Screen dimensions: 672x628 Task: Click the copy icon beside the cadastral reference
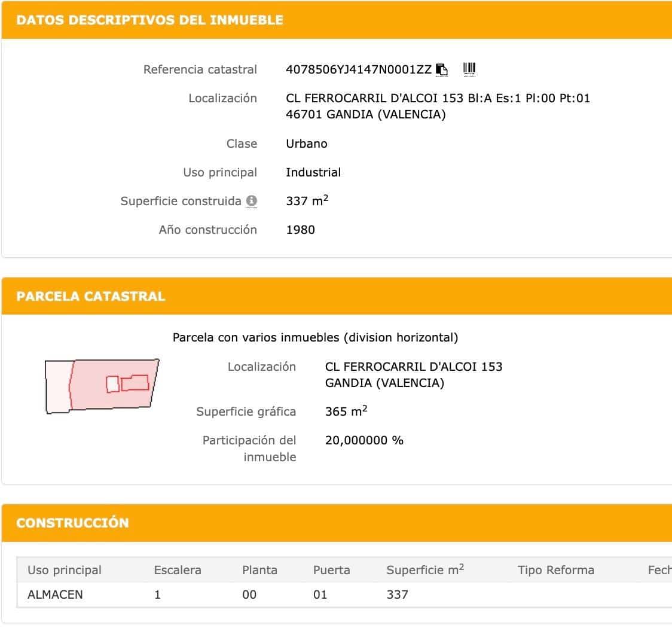click(442, 69)
